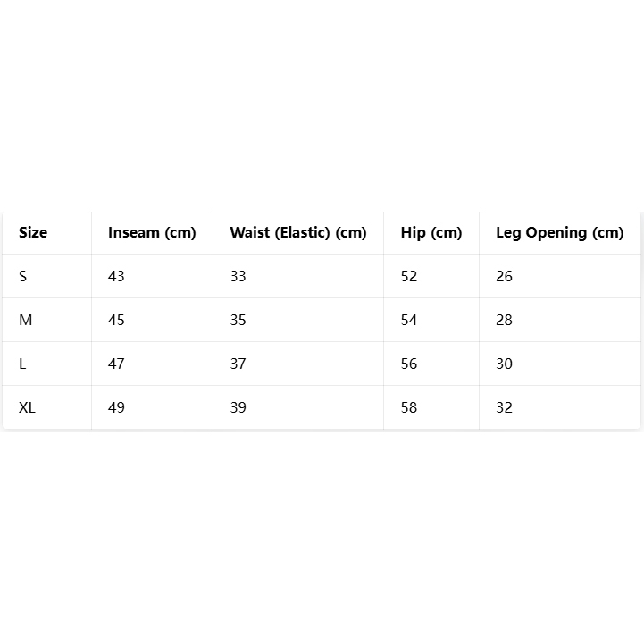The height and width of the screenshot is (644, 644).
Task: Click the Hip (cm) column header
Action: tap(431, 232)
